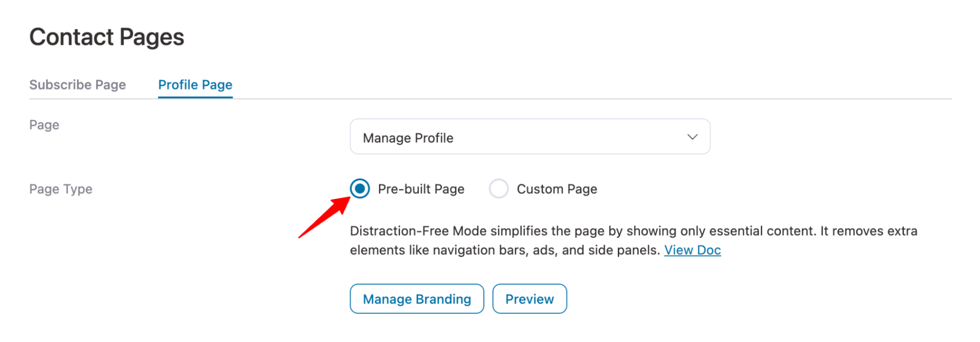Open the View Doc link
Viewport: 980px width, 342px height.
692,250
